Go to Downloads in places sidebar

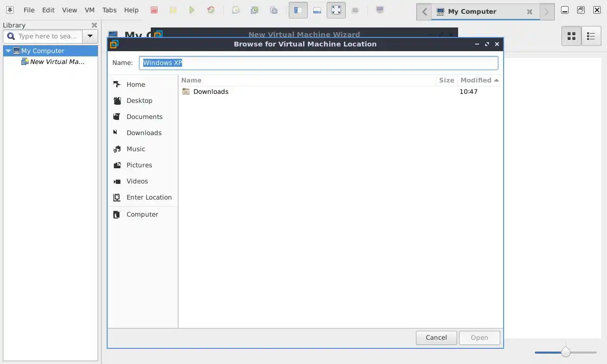click(143, 133)
